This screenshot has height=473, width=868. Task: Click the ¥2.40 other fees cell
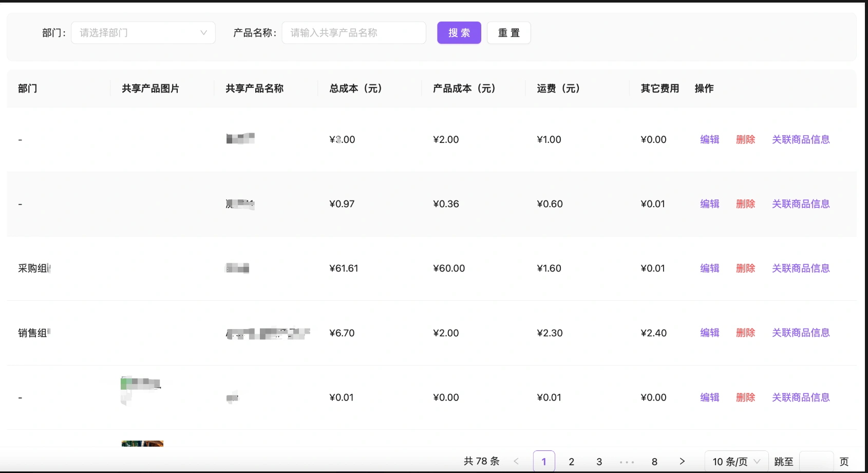point(654,333)
